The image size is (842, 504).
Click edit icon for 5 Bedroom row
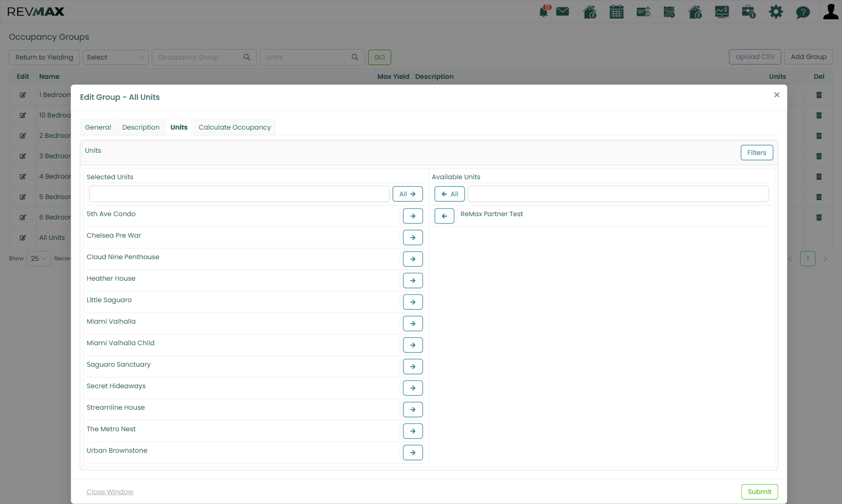coord(23,197)
